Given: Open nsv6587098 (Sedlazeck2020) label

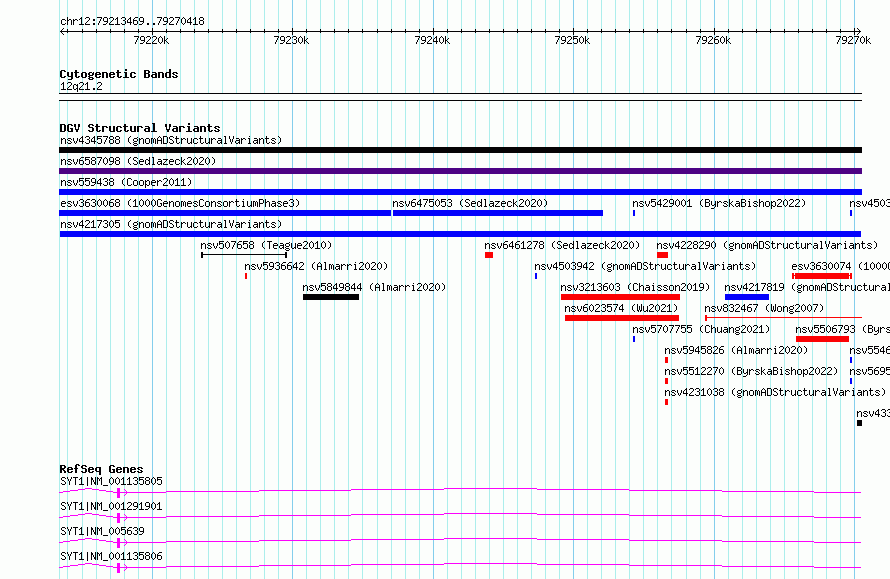Looking at the screenshot, I should pos(138,161).
